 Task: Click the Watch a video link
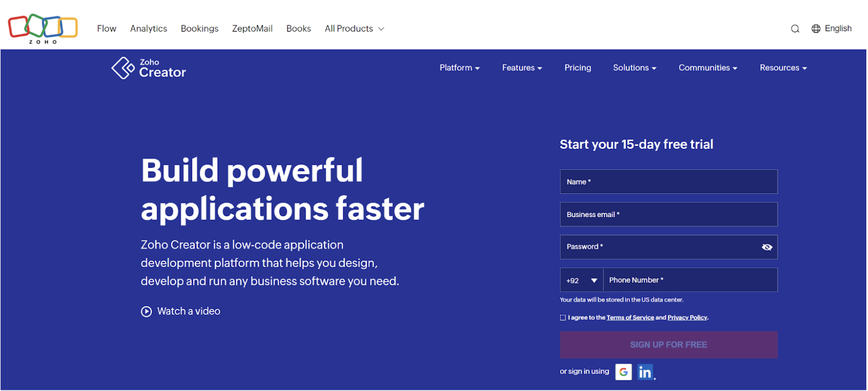tap(189, 312)
